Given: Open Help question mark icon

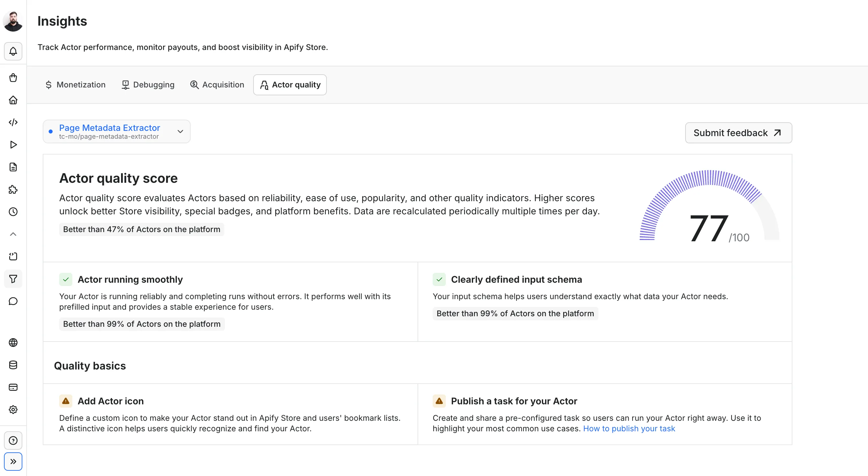Looking at the screenshot, I should [x=13, y=440].
